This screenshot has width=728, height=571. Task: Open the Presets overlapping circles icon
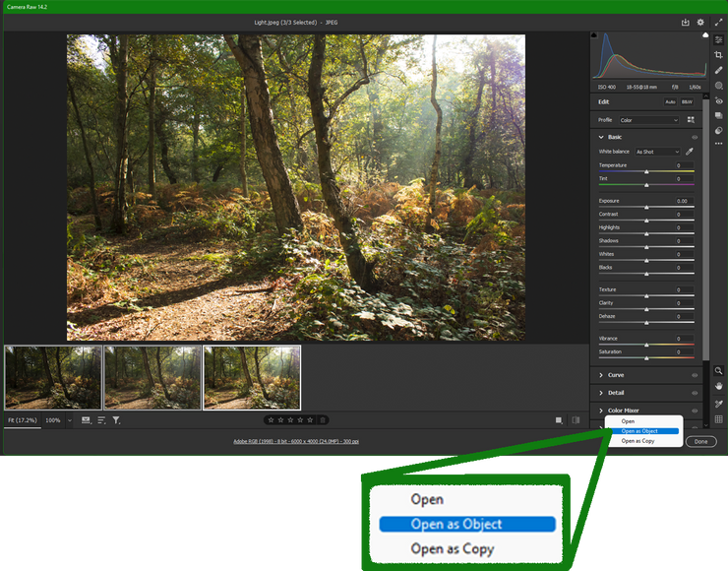point(719,131)
